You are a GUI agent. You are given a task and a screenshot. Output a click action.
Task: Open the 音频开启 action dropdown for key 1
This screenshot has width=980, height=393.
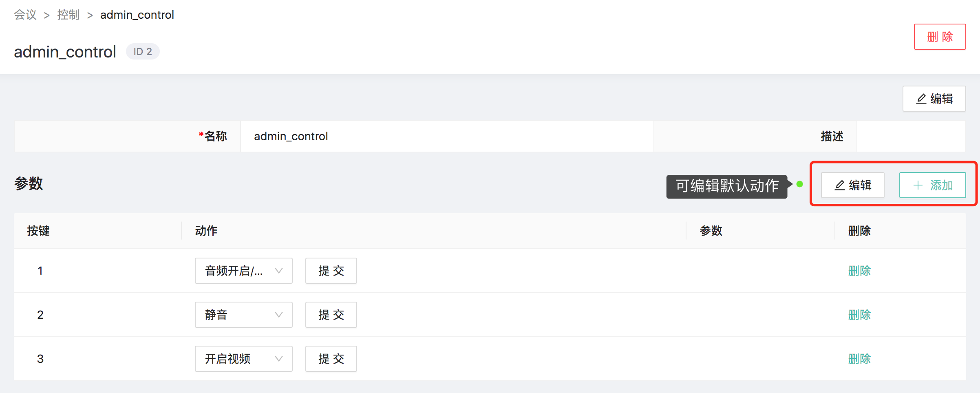[244, 271]
